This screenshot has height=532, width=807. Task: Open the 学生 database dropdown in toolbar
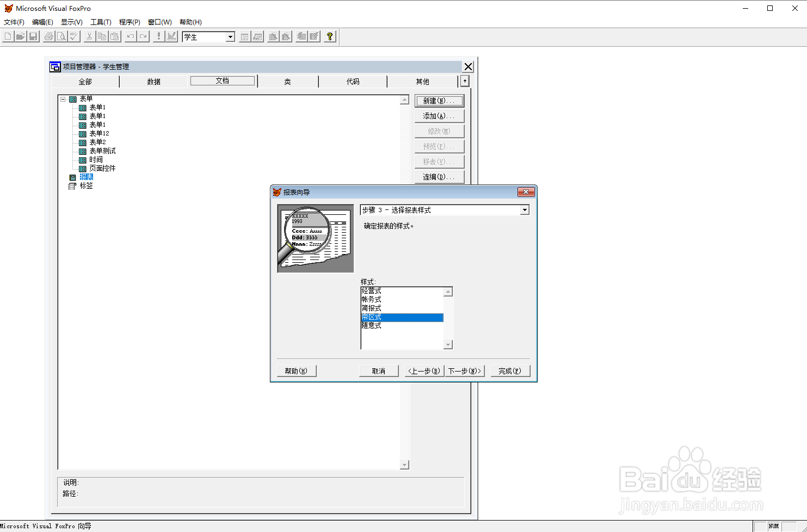click(230, 37)
